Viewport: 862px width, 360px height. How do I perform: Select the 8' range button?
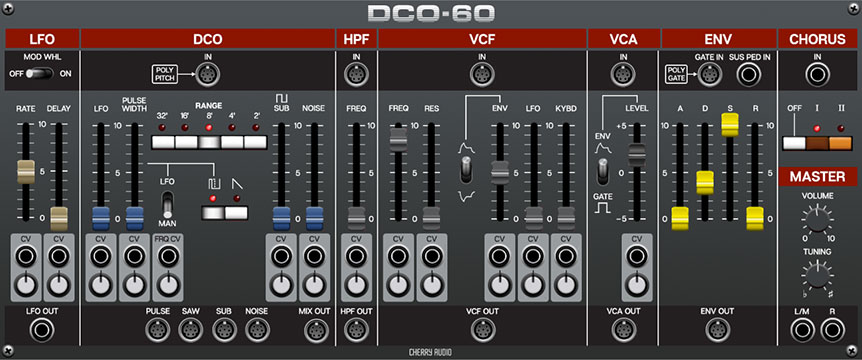pyautogui.click(x=209, y=142)
